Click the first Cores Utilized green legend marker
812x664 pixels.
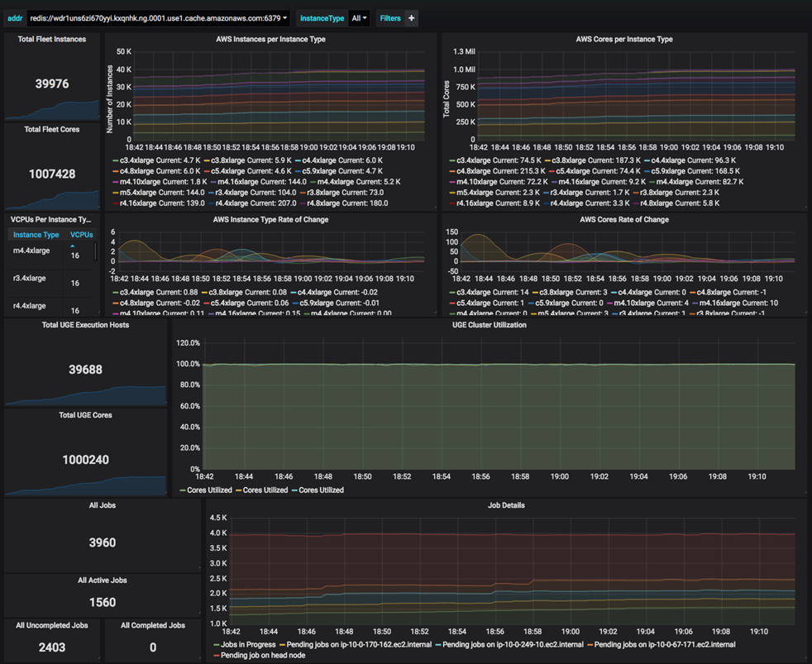(183, 490)
